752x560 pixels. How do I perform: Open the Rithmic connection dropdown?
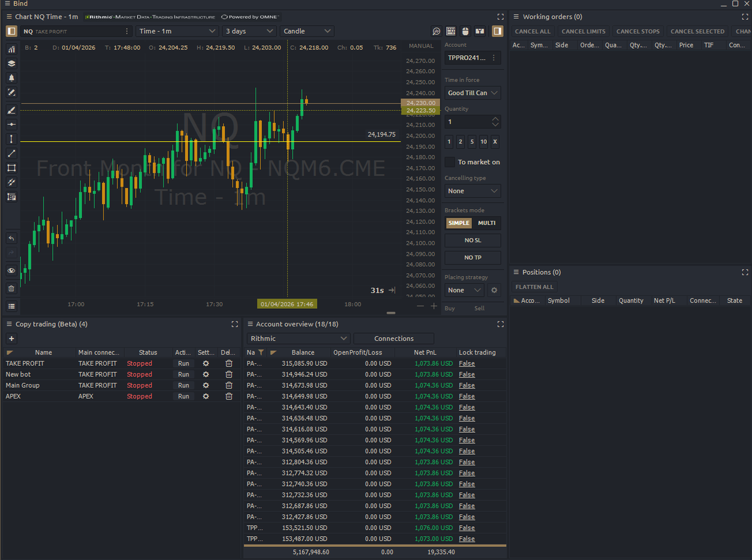point(298,338)
